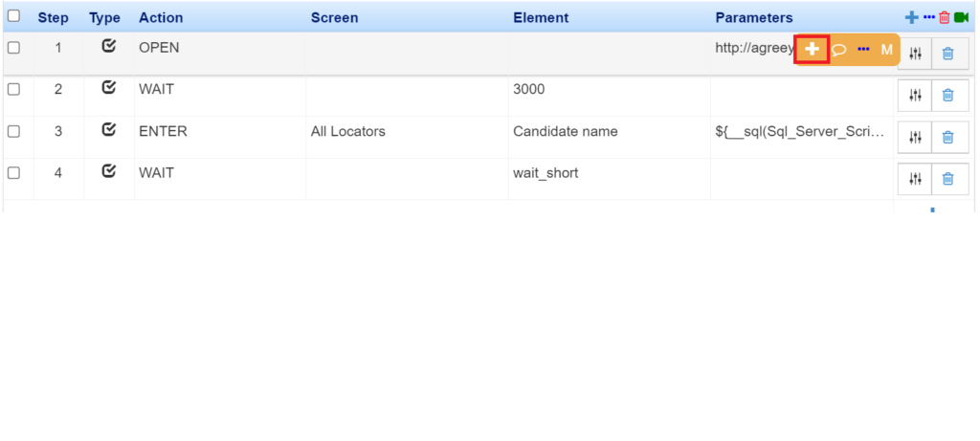Toggle the select-all checkbox in the header

13,16
